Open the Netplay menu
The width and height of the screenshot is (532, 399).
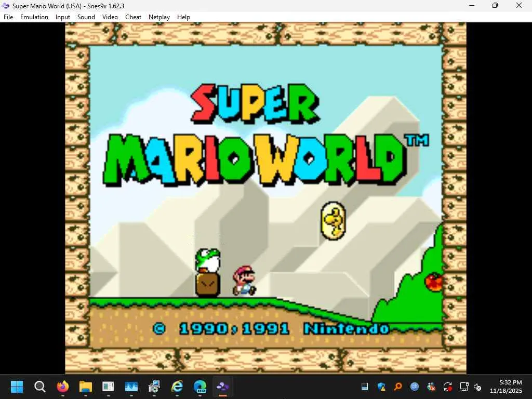tap(159, 17)
